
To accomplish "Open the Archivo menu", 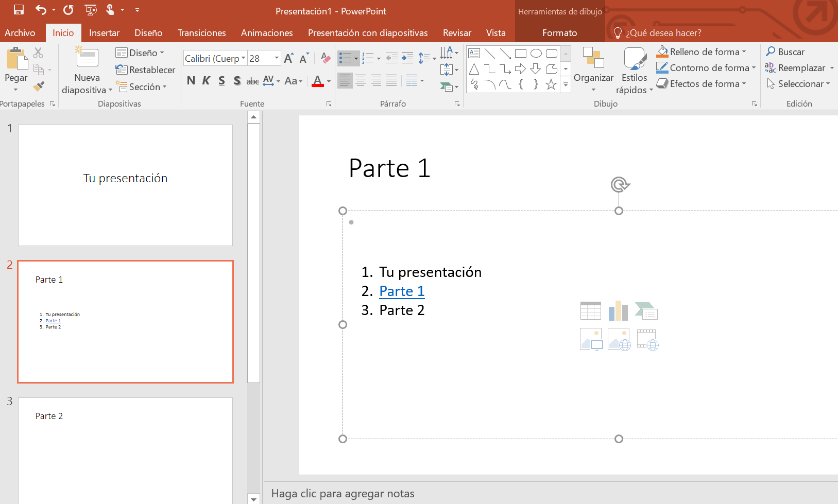I will tap(20, 33).
